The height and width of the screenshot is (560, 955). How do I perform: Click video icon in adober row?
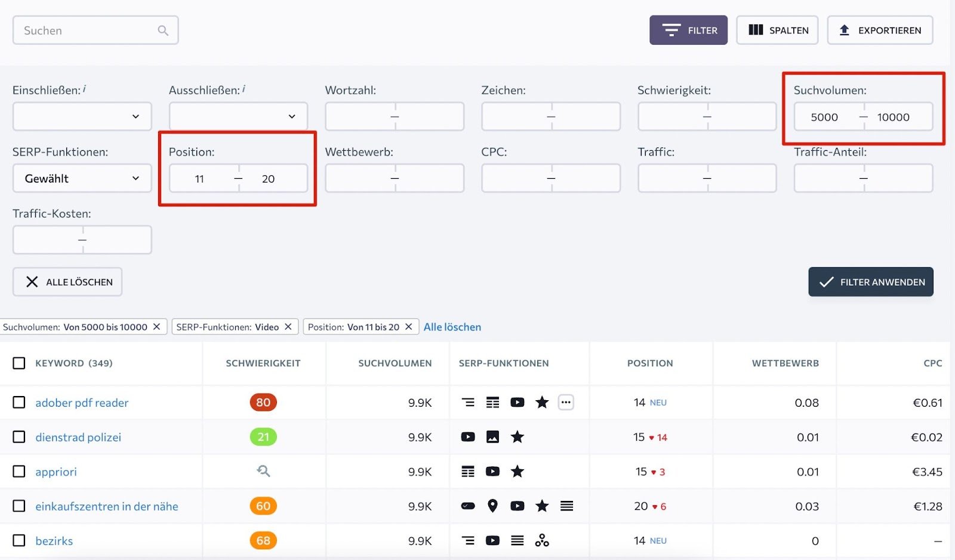[x=517, y=403]
